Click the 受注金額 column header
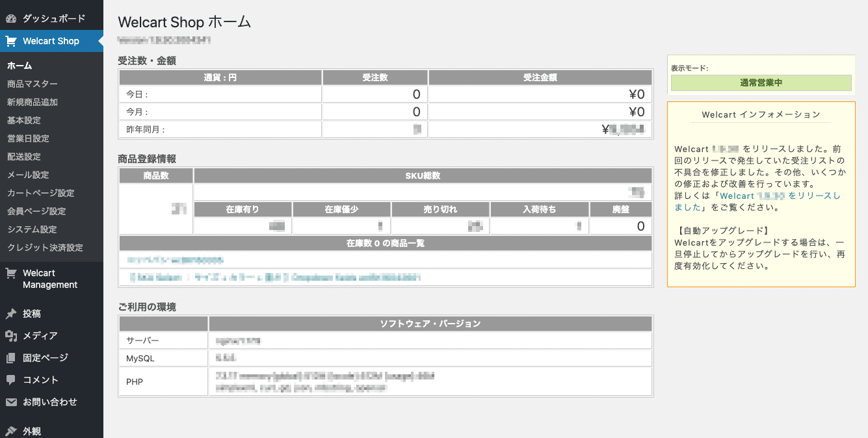Screen dimensions: 868x438 tap(540, 77)
